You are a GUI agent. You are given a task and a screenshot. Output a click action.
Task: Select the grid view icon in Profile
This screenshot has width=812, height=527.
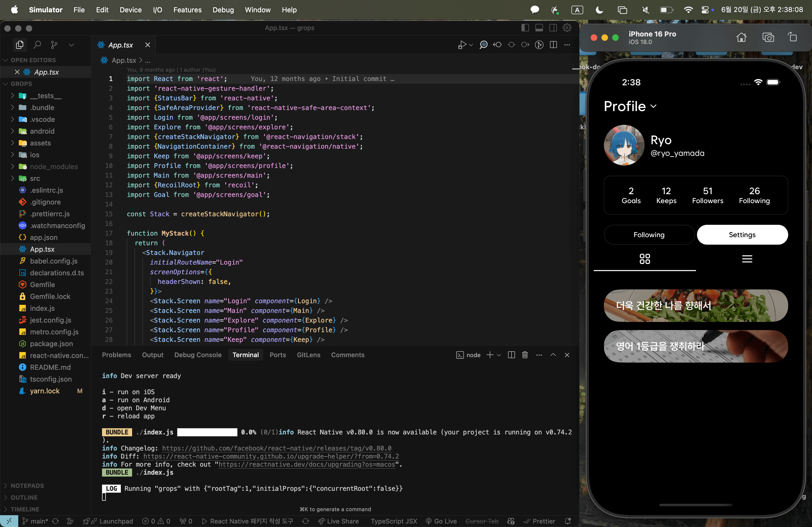[644, 259]
